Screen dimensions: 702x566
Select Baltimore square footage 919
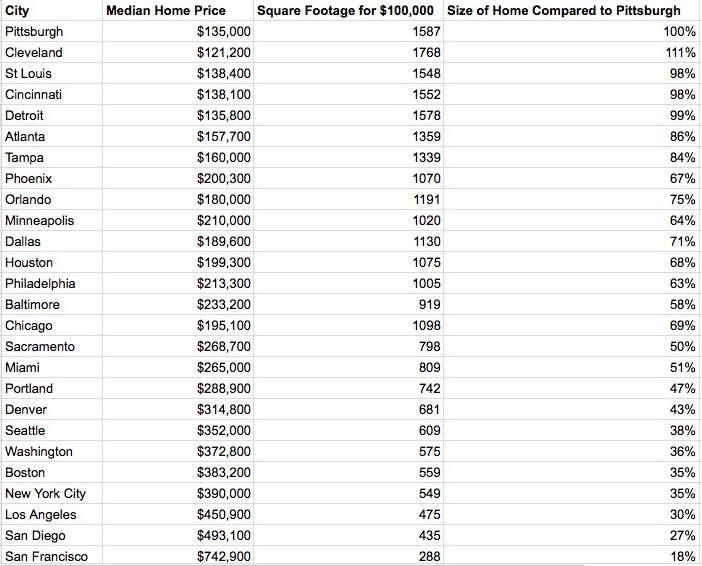pos(349,304)
